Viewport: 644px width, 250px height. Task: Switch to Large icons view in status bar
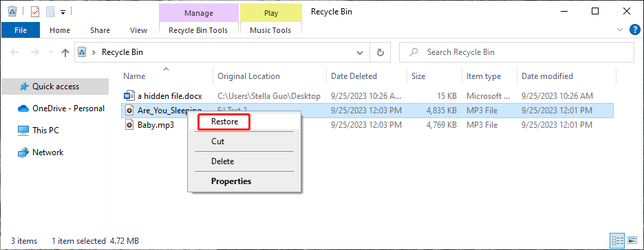point(632,240)
